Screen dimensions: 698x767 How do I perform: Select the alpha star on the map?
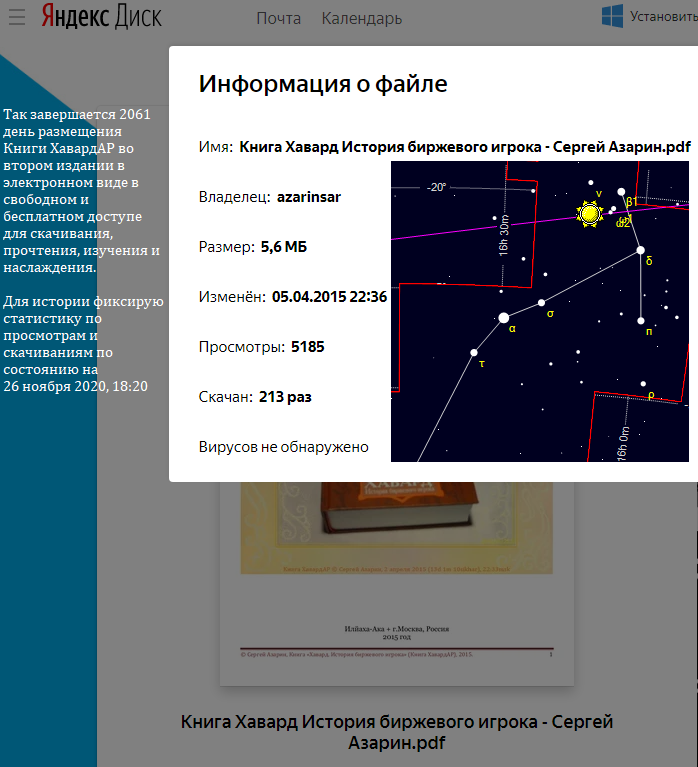point(503,318)
